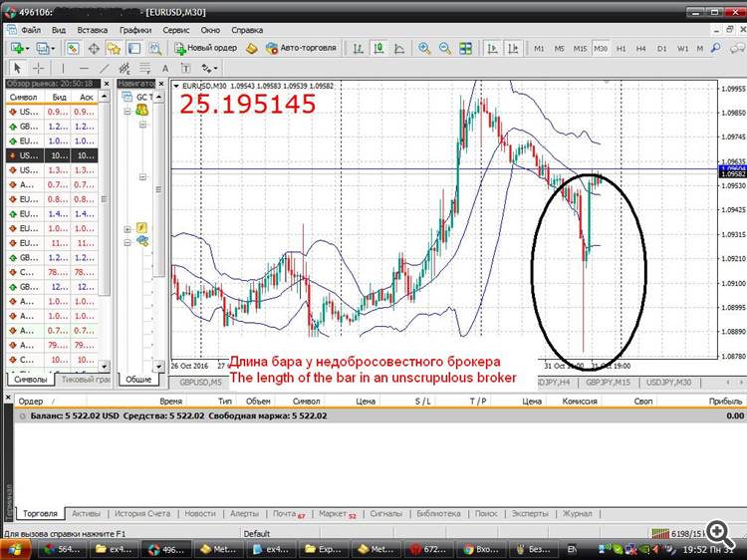Switch timeframe to M15
Image resolution: width=747 pixels, height=560 pixels.
(x=580, y=49)
